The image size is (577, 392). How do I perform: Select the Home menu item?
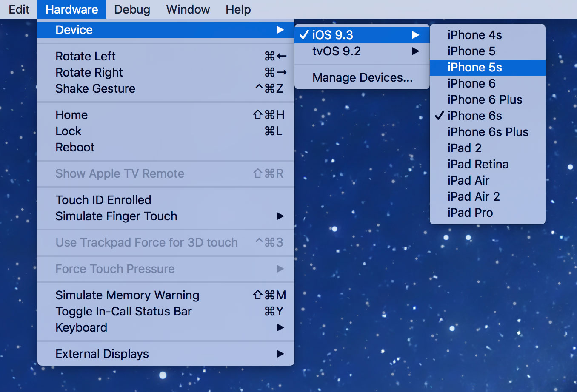click(x=166, y=115)
